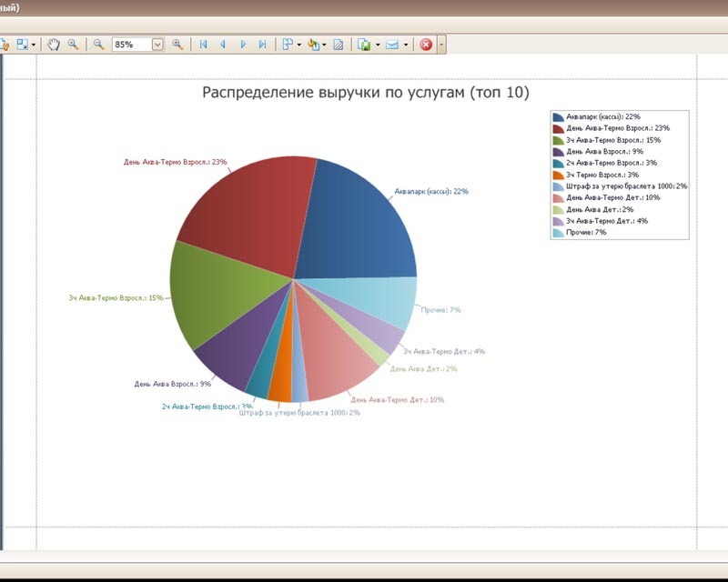
Task: Click the blue Аквапарк (кассы) legend swatch
Action: click(x=558, y=117)
